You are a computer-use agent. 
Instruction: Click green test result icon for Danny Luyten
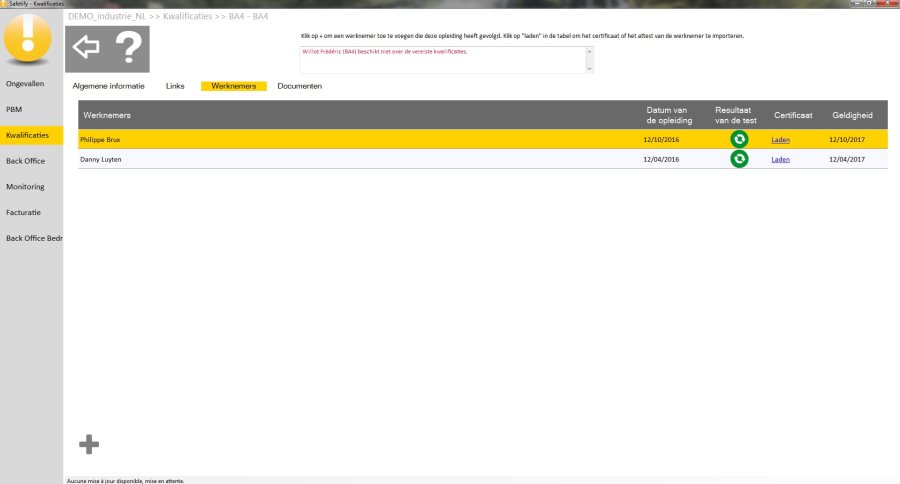click(739, 159)
